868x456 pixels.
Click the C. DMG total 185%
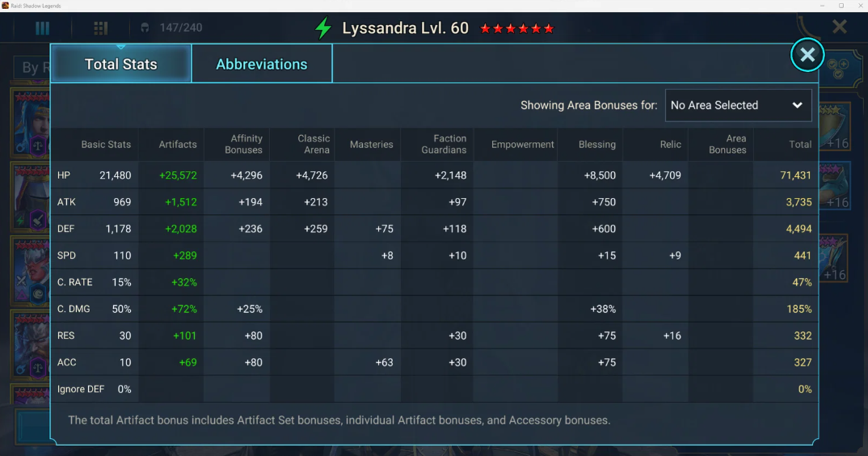click(x=799, y=309)
